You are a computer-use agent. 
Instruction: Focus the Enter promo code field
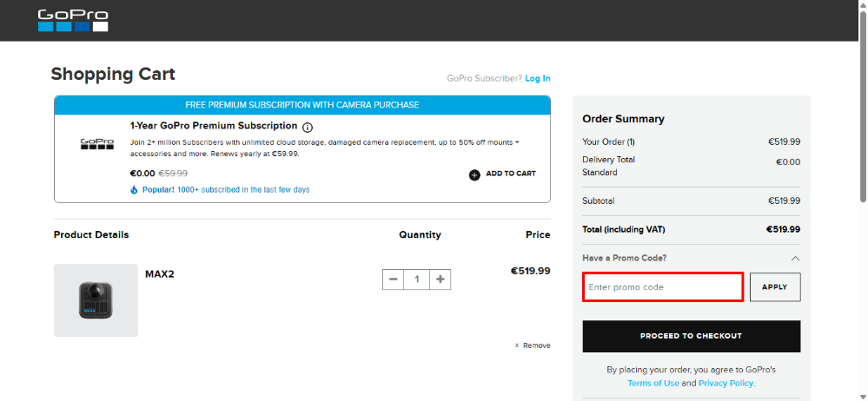pos(663,287)
